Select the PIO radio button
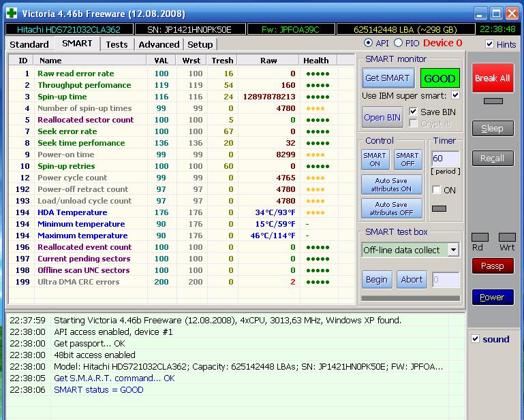524x420 pixels. click(398, 43)
